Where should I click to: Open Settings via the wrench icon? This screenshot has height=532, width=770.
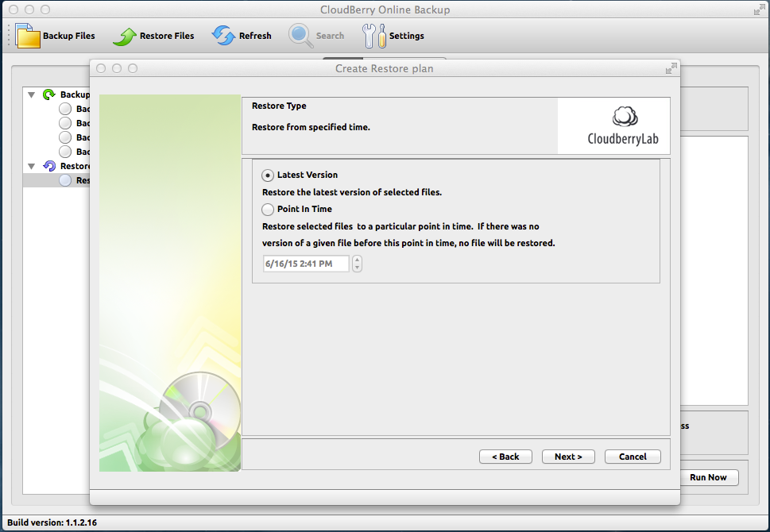click(374, 36)
